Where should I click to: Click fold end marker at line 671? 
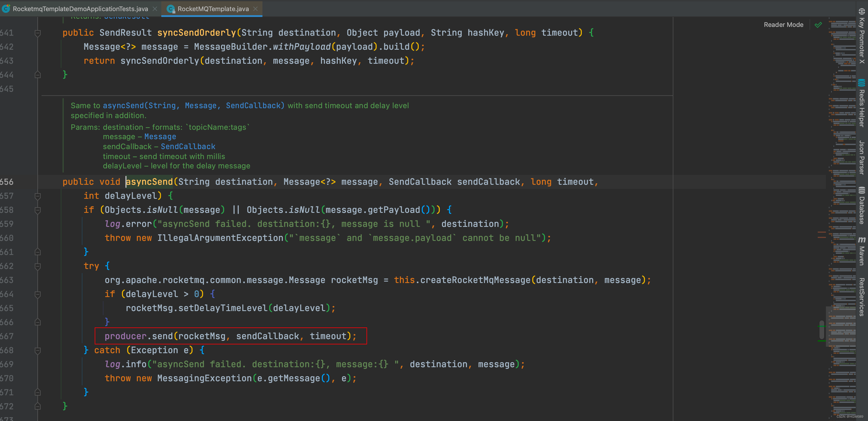[x=38, y=392]
